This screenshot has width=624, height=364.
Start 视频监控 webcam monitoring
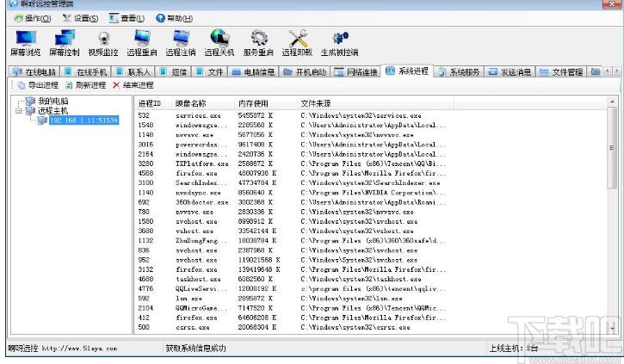[103, 43]
